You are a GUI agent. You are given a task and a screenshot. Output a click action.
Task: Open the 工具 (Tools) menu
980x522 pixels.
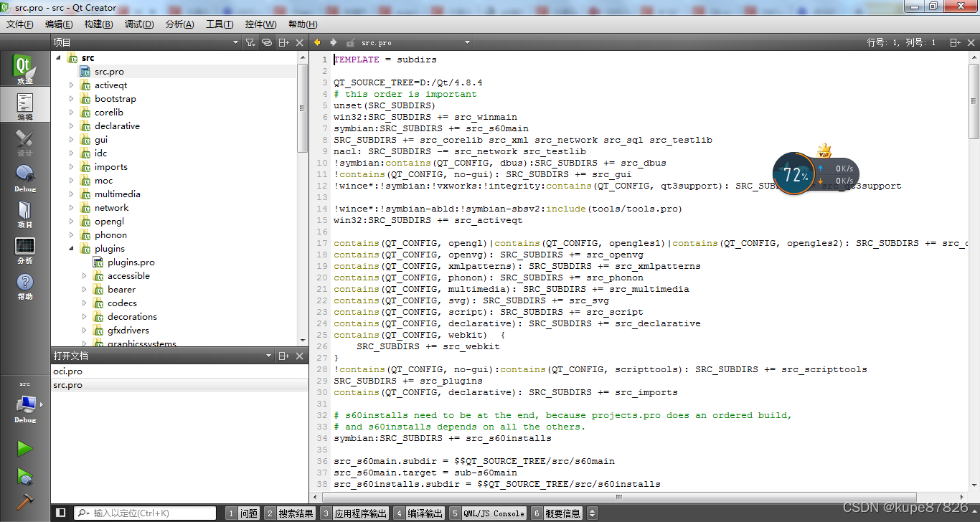220,24
